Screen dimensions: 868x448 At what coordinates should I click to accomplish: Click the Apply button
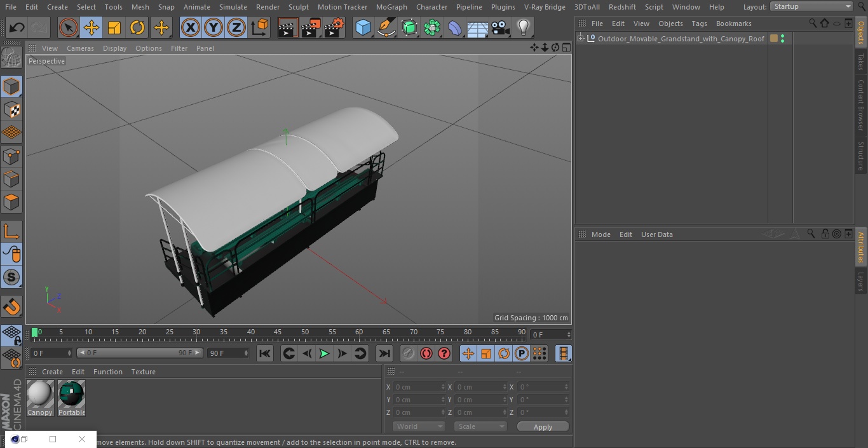click(x=543, y=427)
